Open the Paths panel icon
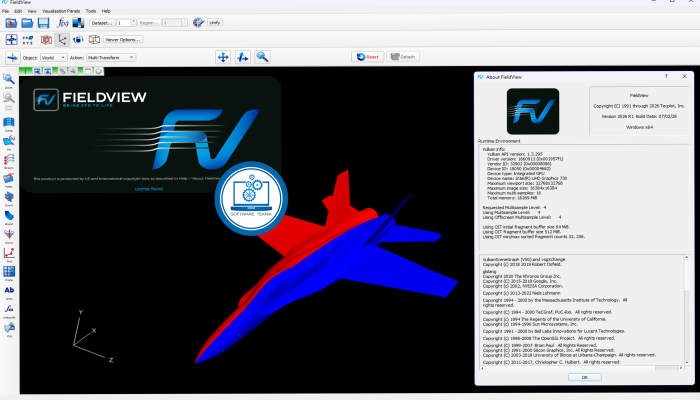Screen dimensions: 700x400 coord(8,180)
